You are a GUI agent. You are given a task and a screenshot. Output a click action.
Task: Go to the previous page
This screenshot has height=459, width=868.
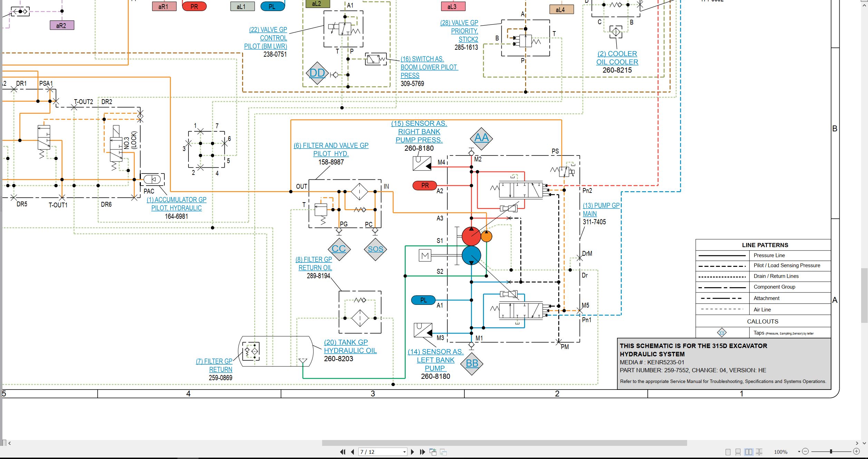pos(353,452)
